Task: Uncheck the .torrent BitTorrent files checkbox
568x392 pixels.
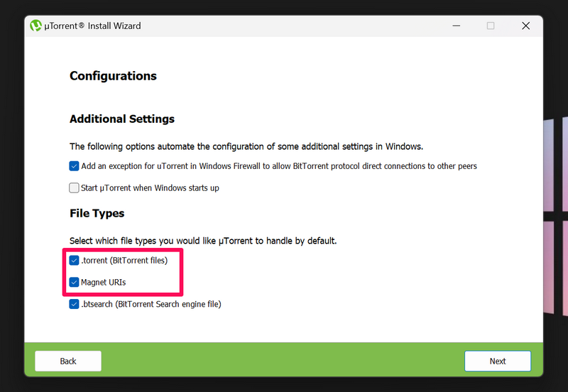Action: point(75,261)
